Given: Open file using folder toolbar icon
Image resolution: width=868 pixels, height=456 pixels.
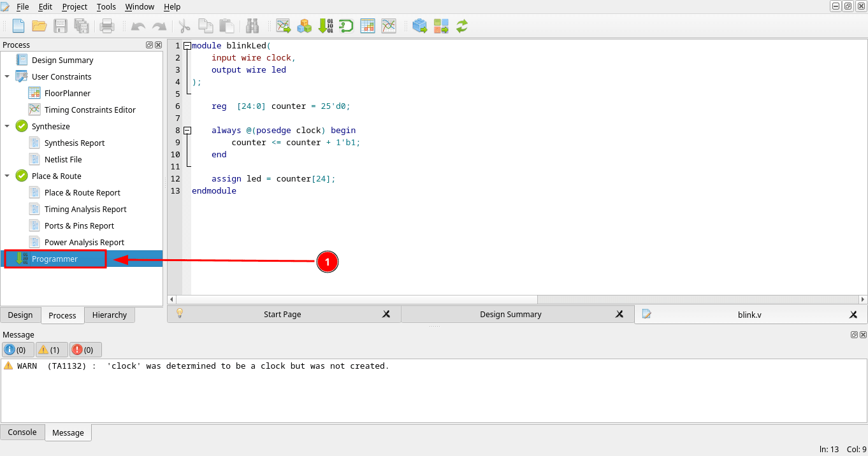Looking at the screenshot, I should (x=40, y=26).
